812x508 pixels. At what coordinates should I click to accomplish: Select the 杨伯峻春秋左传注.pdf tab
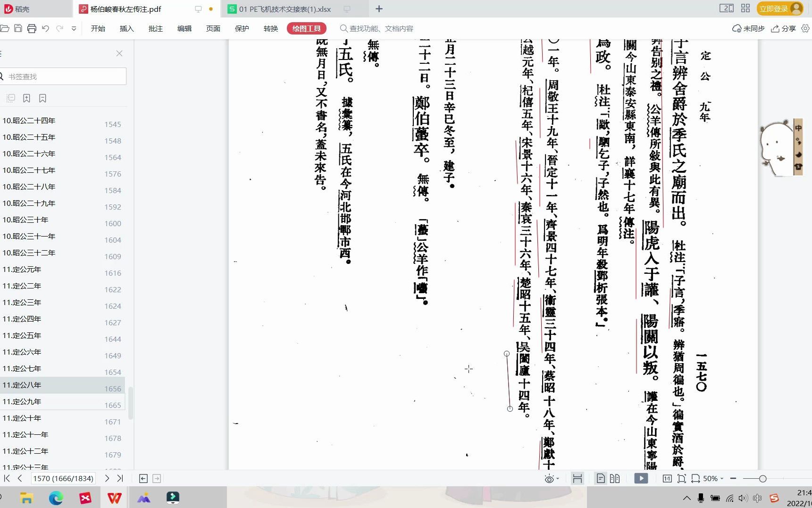click(146, 9)
